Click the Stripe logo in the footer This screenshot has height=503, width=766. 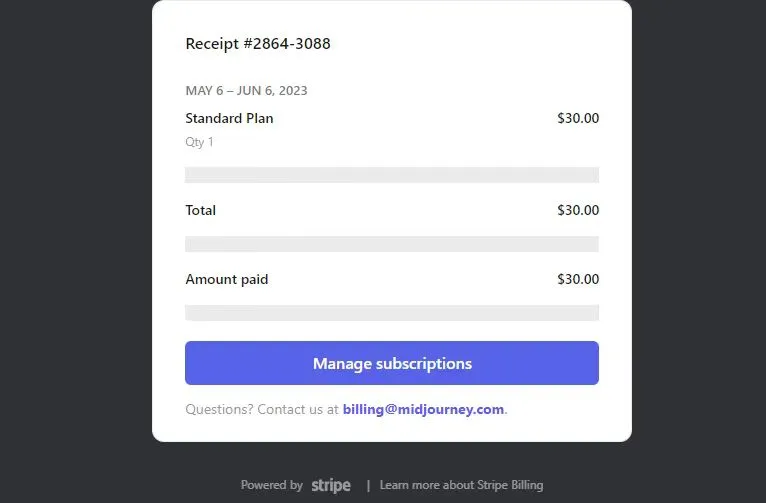point(331,485)
